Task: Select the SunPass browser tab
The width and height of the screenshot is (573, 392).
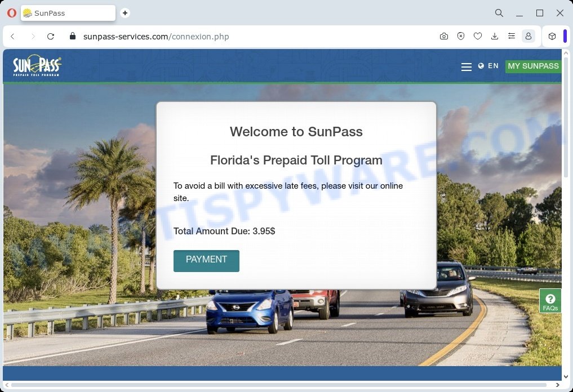Action: coord(68,13)
